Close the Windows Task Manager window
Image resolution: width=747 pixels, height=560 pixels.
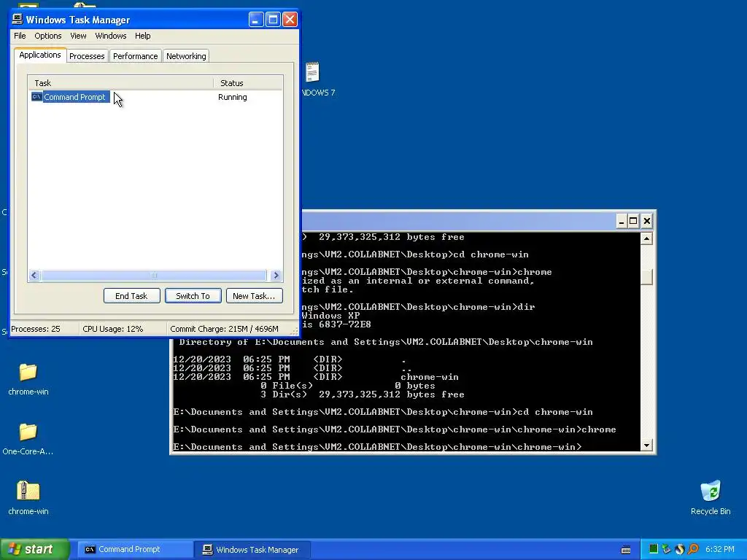[x=290, y=20]
